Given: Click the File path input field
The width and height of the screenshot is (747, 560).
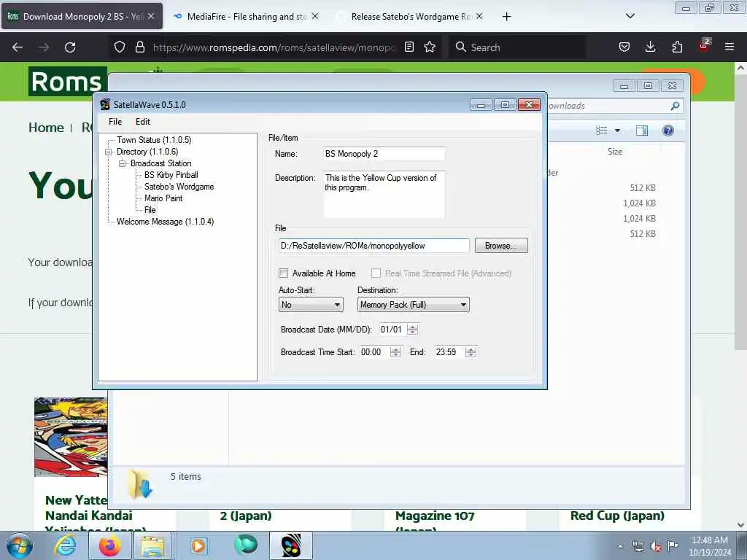Looking at the screenshot, I should [x=374, y=246].
